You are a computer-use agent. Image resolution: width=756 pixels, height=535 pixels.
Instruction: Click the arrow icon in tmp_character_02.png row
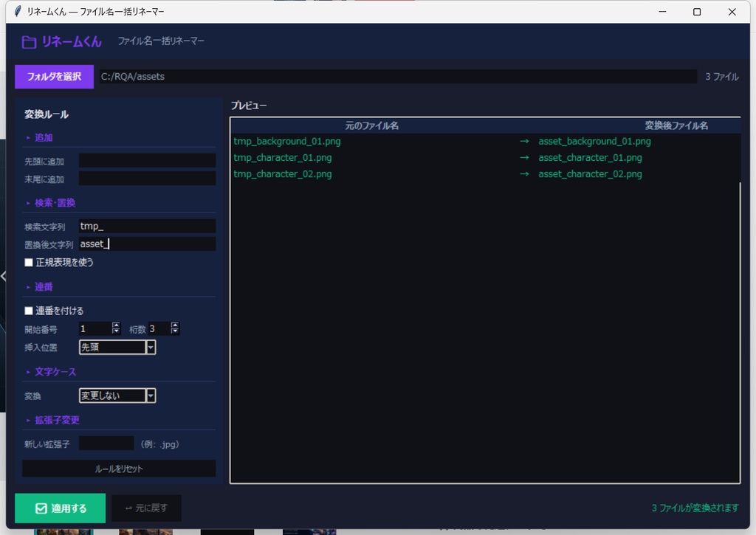click(x=525, y=174)
